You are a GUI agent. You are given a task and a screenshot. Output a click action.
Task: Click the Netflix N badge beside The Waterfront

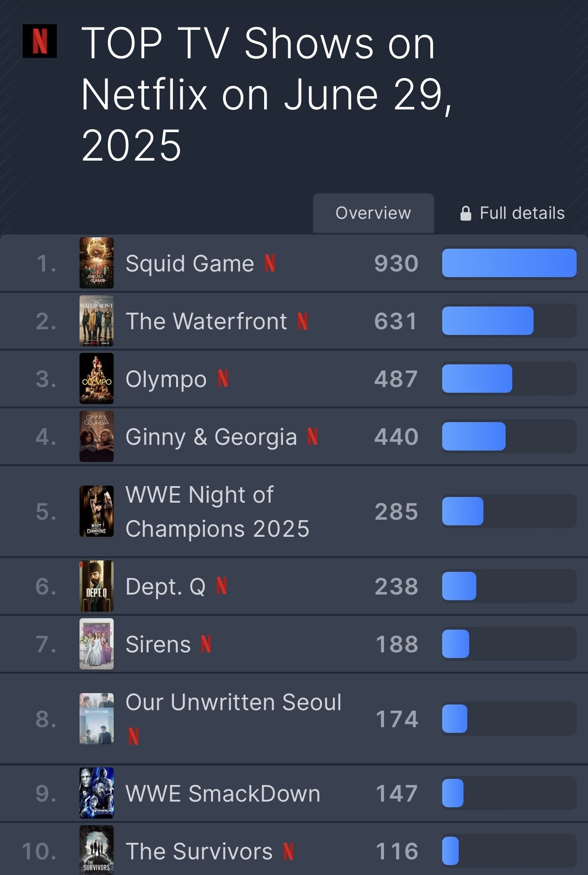(303, 321)
